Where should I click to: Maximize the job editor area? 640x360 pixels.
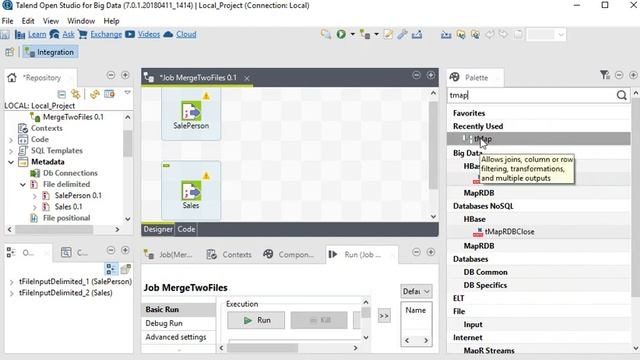point(431,76)
